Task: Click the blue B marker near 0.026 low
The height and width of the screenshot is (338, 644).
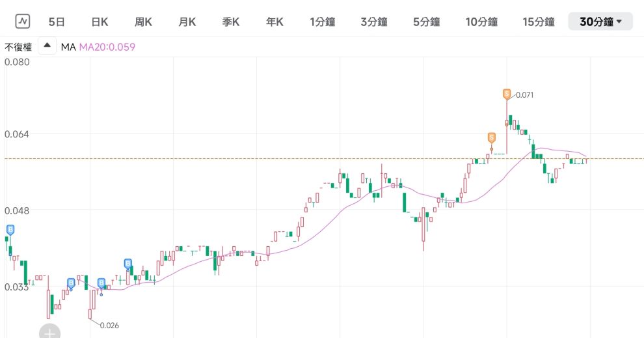Action: click(101, 283)
